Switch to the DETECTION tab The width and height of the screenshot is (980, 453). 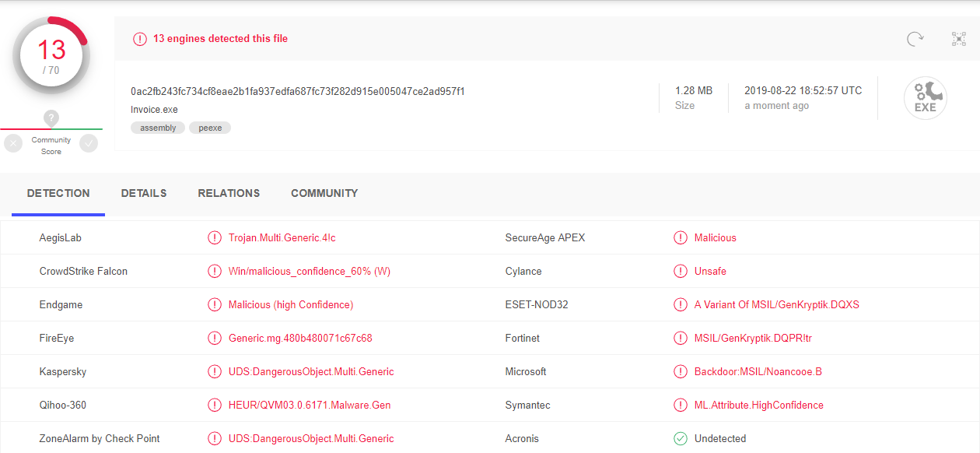click(x=58, y=194)
